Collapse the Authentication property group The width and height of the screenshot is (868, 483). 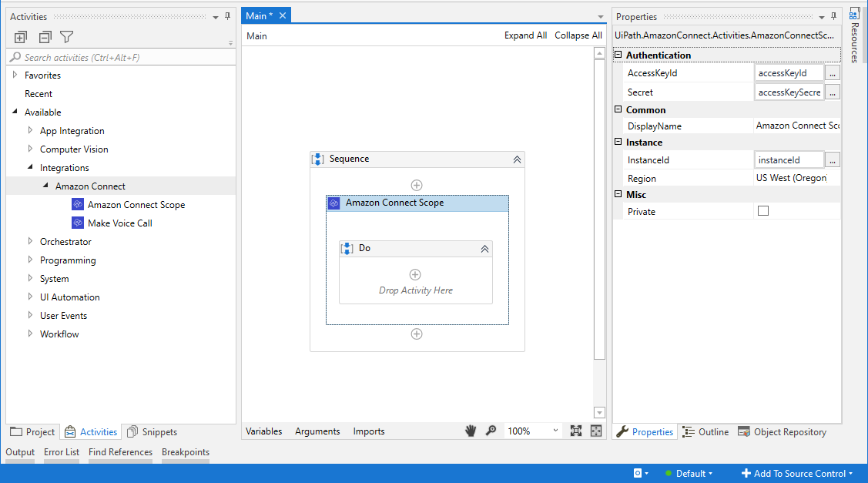click(618, 55)
